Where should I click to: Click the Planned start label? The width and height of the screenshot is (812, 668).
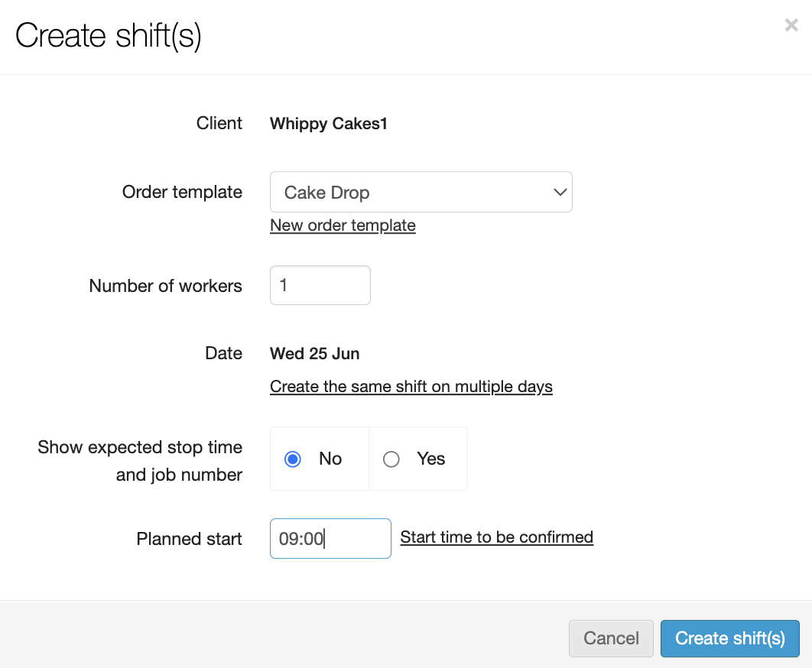coord(189,539)
